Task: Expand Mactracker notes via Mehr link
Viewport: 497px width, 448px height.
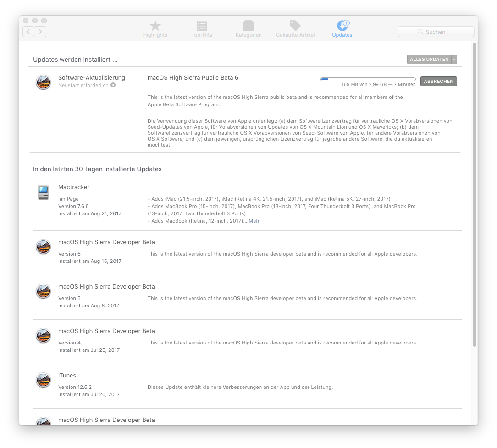Action: (255, 221)
